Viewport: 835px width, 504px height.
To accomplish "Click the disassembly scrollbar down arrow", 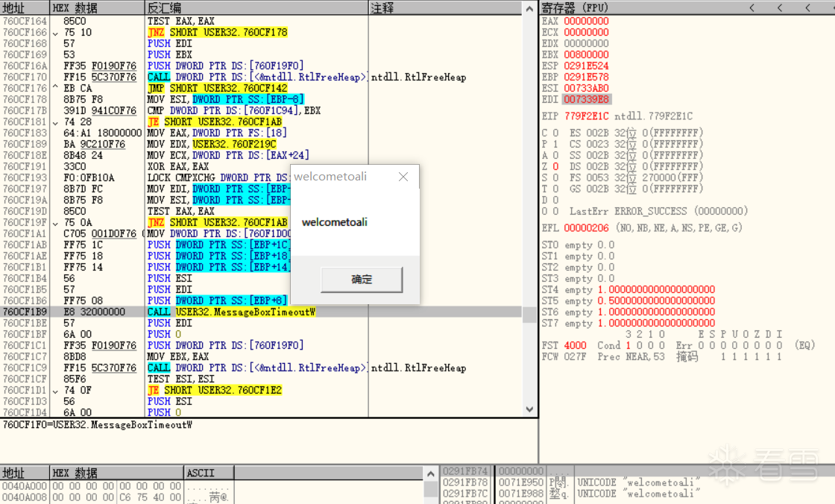I will click(x=529, y=409).
